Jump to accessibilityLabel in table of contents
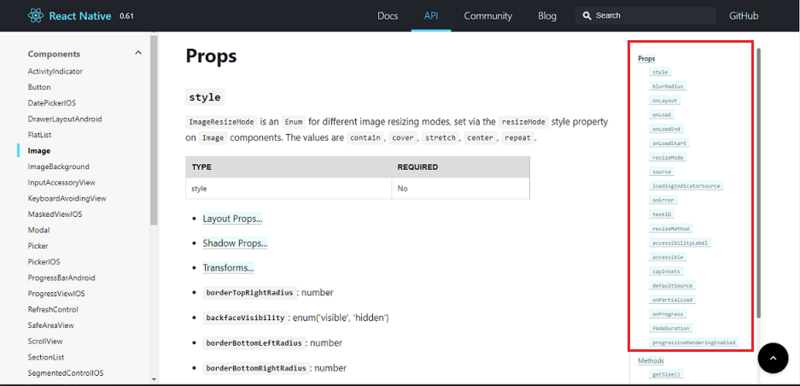This screenshot has width=800, height=386. click(x=680, y=243)
